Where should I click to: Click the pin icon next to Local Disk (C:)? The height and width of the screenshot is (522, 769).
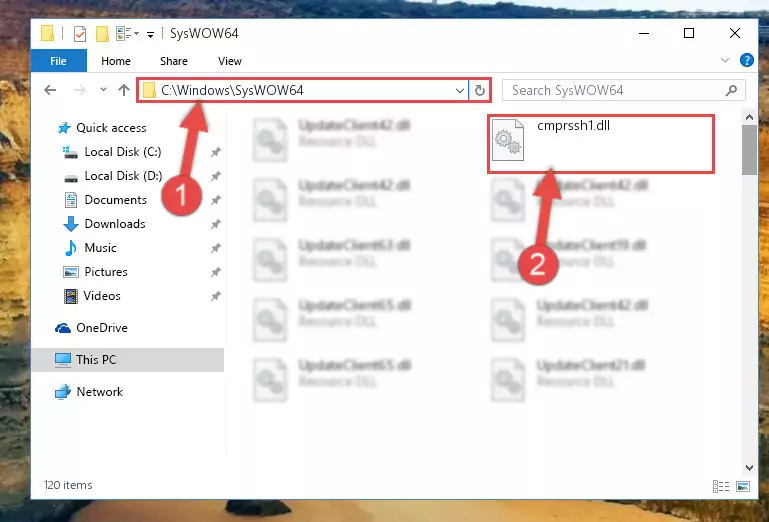click(x=215, y=152)
